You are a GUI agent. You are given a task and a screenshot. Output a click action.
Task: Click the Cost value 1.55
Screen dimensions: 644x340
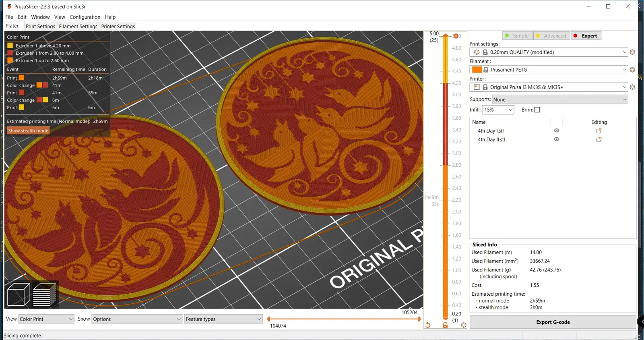click(535, 285)
